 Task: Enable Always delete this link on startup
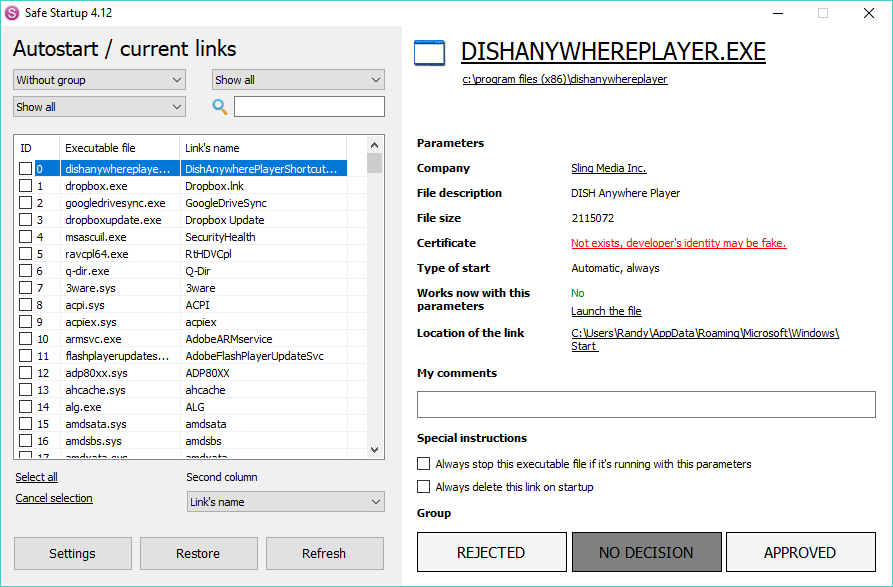[423, 487]
